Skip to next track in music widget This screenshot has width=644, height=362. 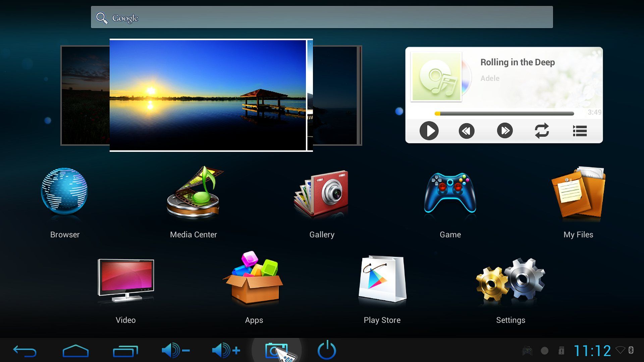pos(504,131)
